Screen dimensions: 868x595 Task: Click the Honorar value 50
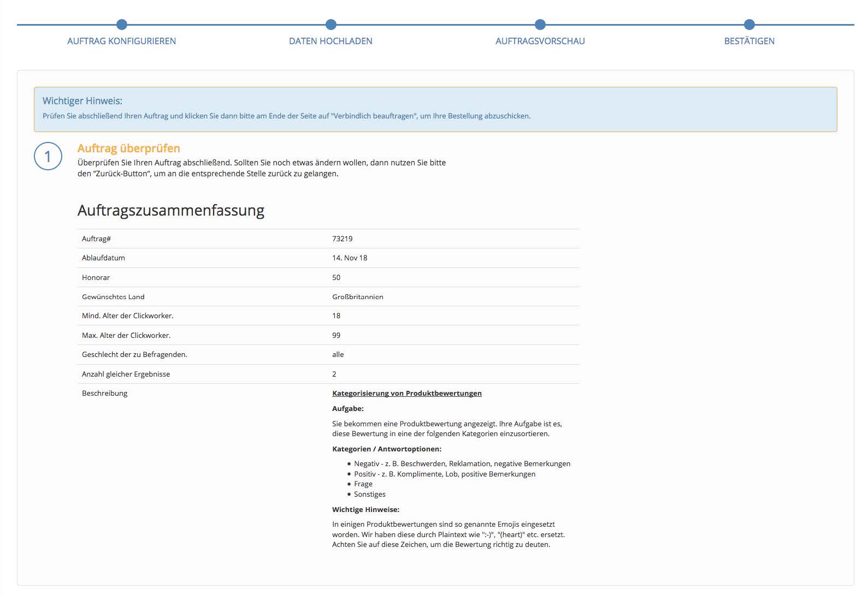336,277
